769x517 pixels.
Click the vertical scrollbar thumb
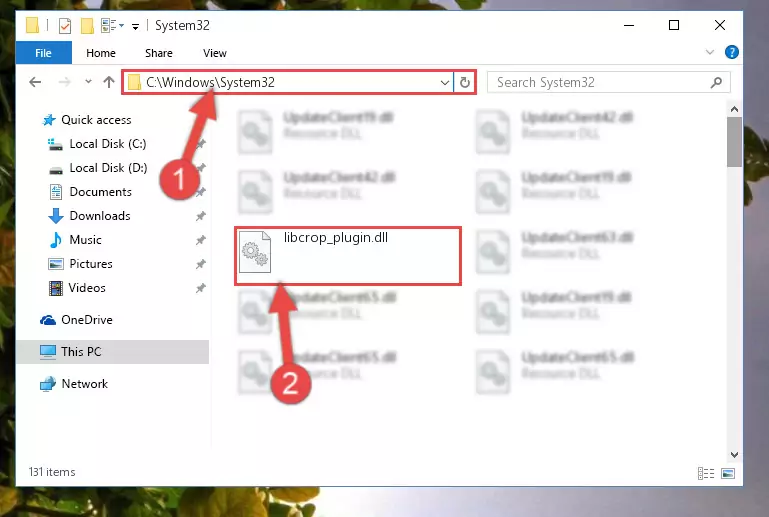point(734,142)
